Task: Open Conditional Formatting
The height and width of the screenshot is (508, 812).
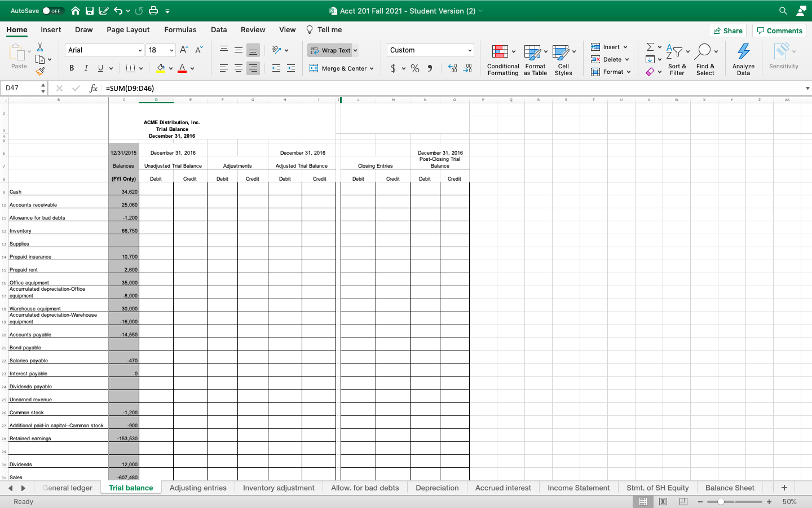Action: (503, 60)
